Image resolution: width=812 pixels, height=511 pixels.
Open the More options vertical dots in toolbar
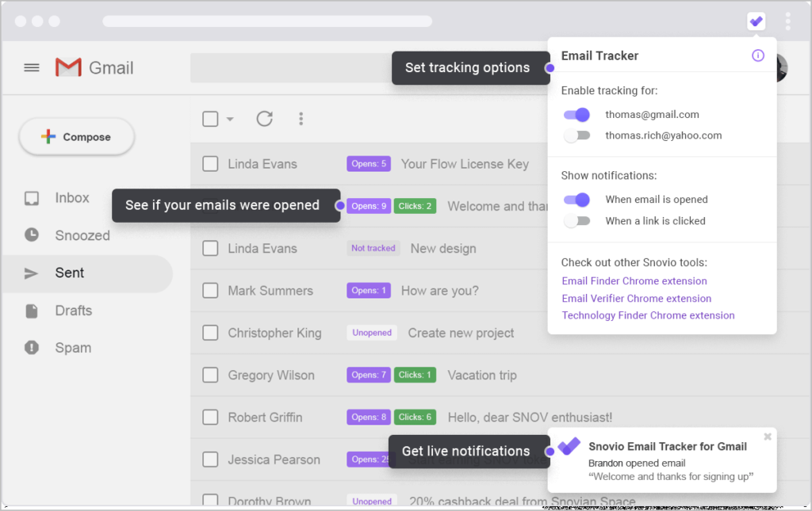tap(301, 119)
